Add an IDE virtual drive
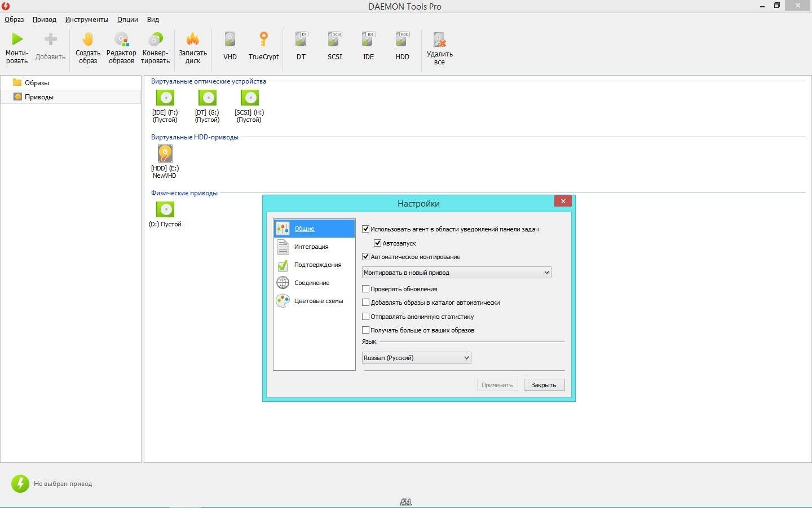Screen dimensions: 812x508 369,46
